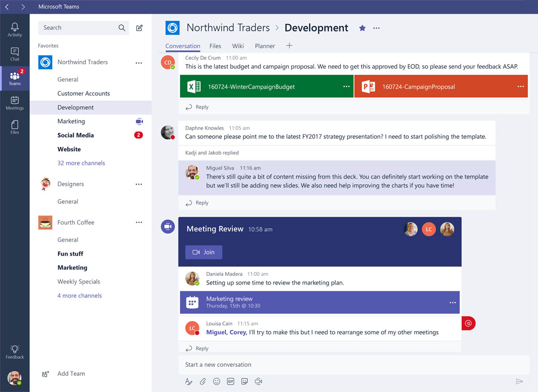Viewport: 538px width, 392px height.
Task: Open Designers team options menu
Action: point(139,184)
